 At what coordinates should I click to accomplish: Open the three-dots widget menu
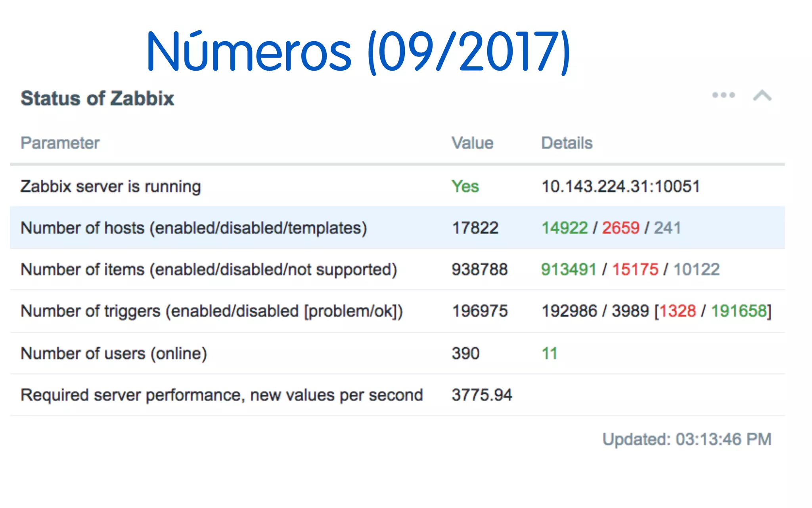click(x=723, y=95)
